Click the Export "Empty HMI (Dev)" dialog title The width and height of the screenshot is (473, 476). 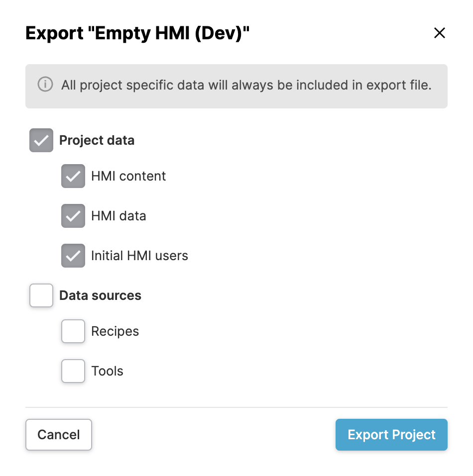pyautogui.click(x=137, y=33)
